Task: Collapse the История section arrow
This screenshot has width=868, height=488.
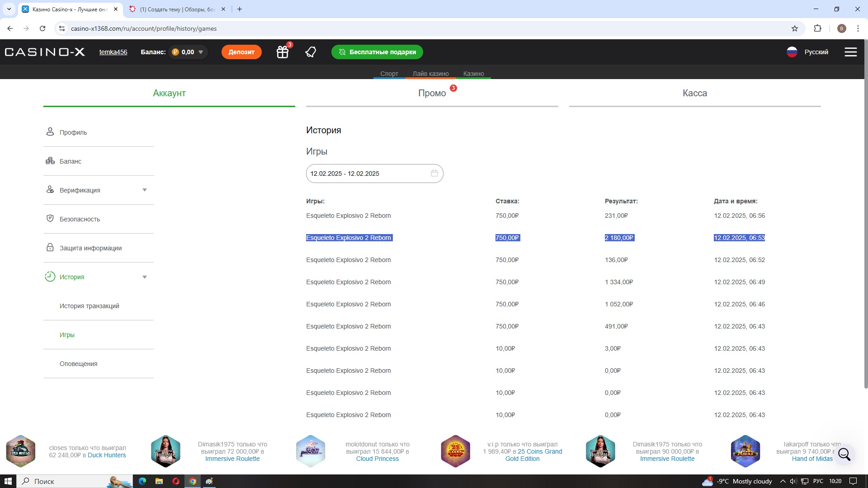Action: pos(145,277)
